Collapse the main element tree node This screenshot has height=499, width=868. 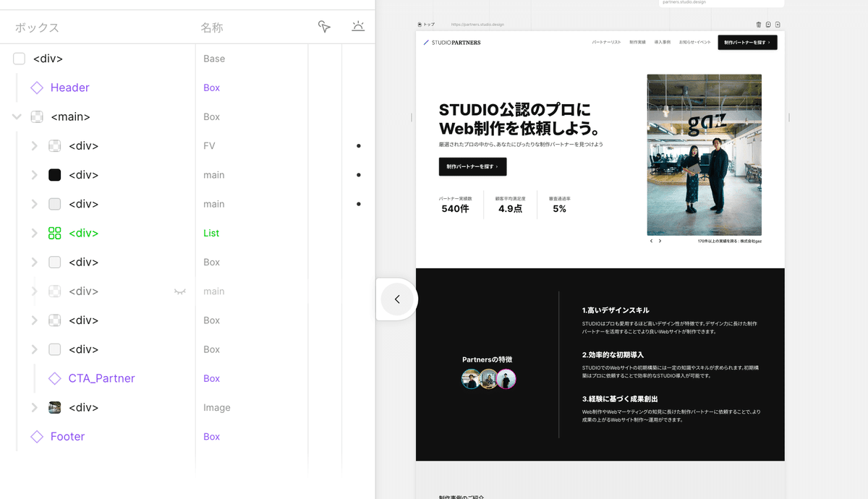pos(17,116)
